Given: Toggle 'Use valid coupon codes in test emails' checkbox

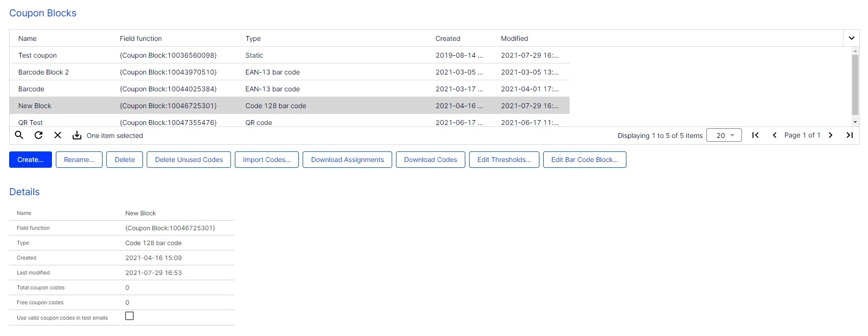Looking at the screenshot, I should pos(129,316).
